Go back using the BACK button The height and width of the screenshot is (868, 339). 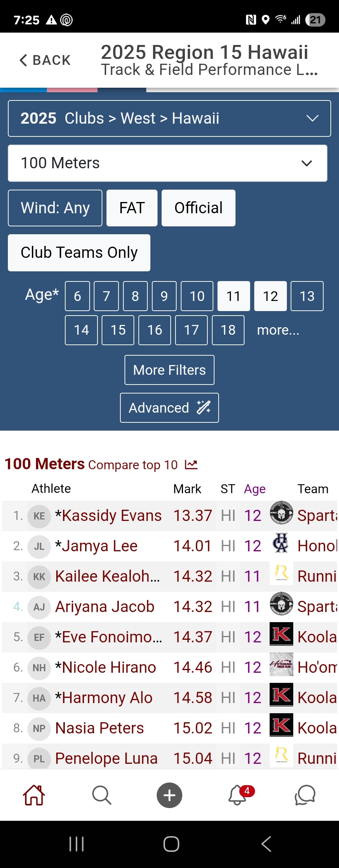tap(45, 60)
